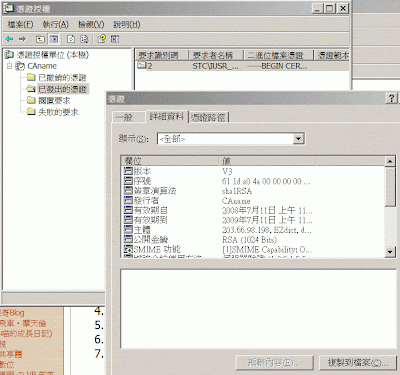Sort by the 要求識別碼 column header
The image size is (400, 375).
pos(162,55)
